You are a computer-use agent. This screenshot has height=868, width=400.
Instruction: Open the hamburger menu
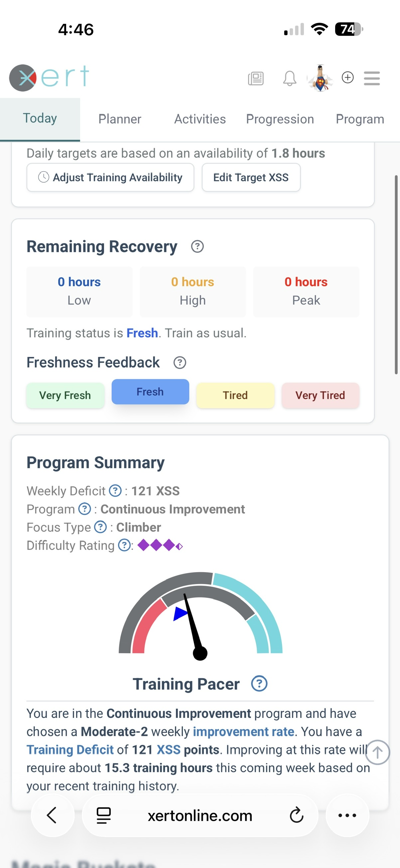pos(372,78)
